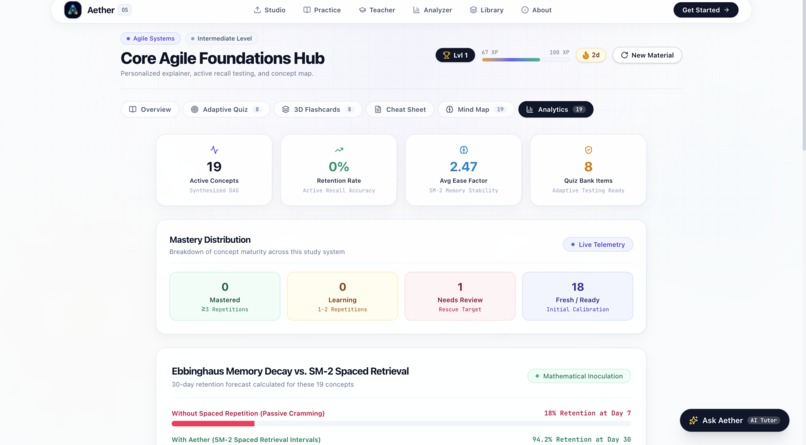Click the Teacher graduation cap icon
The image size is (806, 445).
pos(362,10)
